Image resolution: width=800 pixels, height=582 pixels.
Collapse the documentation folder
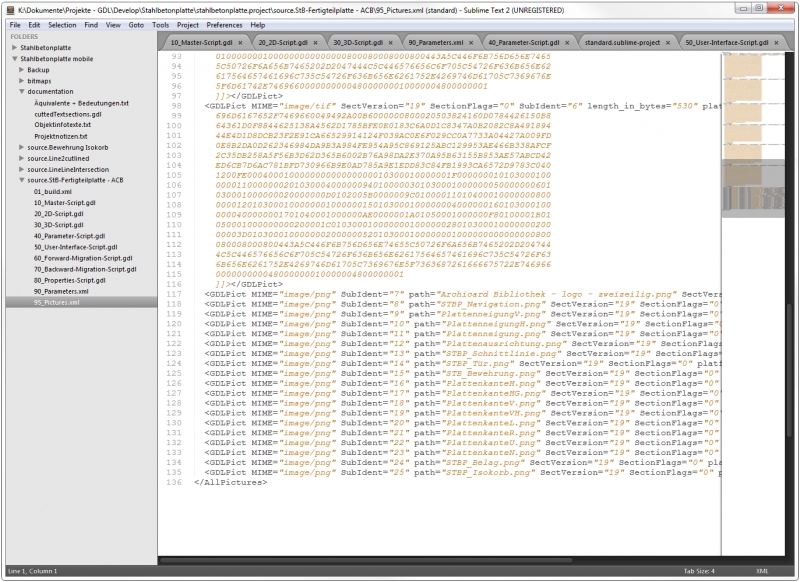coord(22,92)
